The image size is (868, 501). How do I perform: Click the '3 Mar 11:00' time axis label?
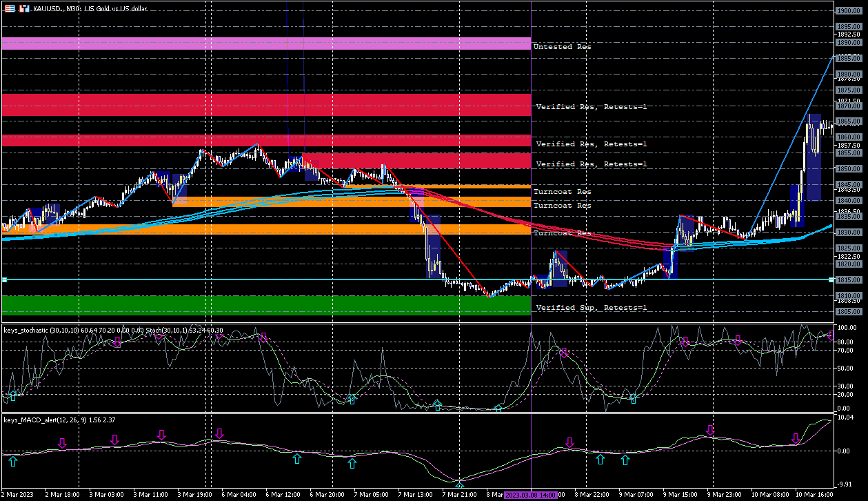[151, 495]
